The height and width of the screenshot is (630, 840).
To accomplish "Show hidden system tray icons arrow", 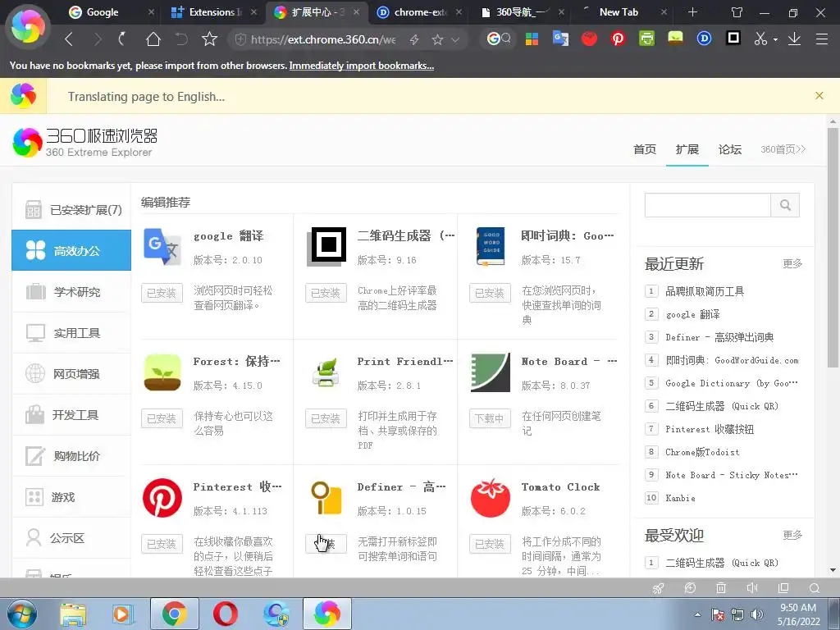I will (x=697, y=614).
